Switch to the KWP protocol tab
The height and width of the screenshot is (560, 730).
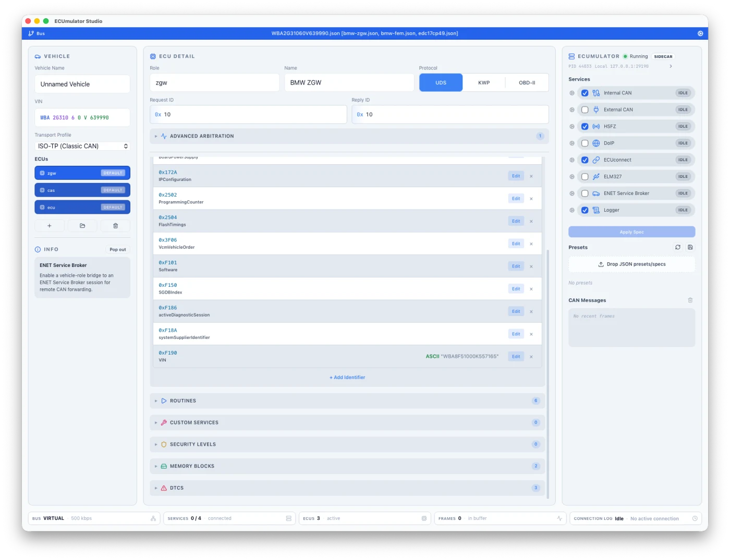(x=484, y=82)
